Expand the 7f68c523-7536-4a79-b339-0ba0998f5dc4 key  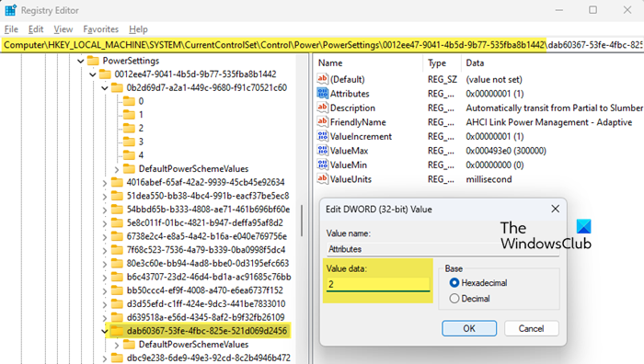tap(105, 251)
